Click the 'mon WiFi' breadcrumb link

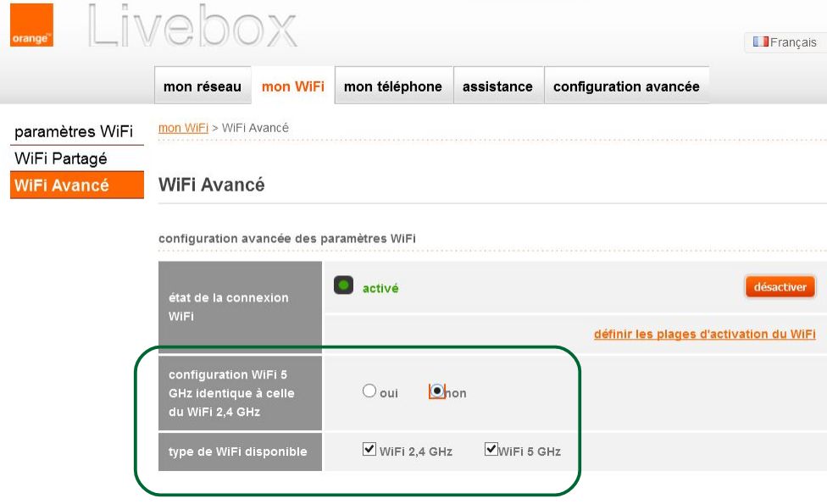click(x=184, y=128)
